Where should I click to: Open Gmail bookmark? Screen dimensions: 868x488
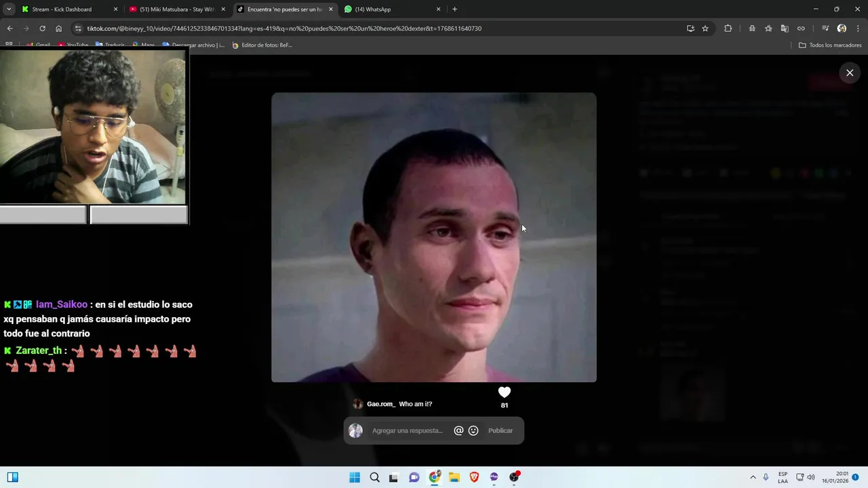[x=38, y=45]
